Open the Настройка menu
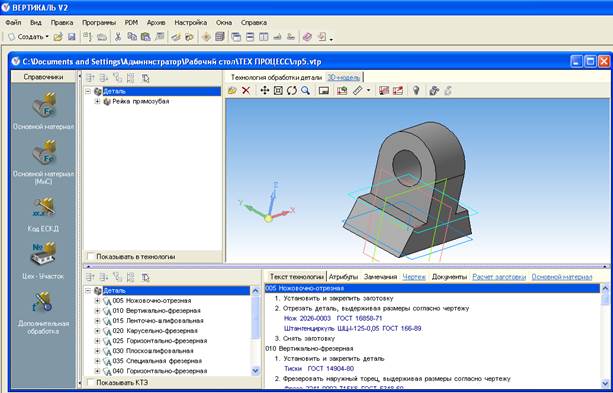Viewport: 613px width, 393px height. [x=190, y=23]
